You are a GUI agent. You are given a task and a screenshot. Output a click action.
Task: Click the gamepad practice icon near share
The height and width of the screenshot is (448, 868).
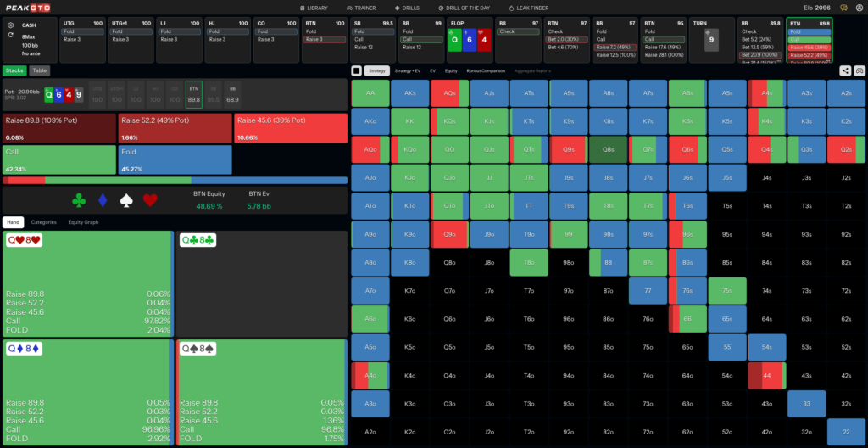point(860,70)
